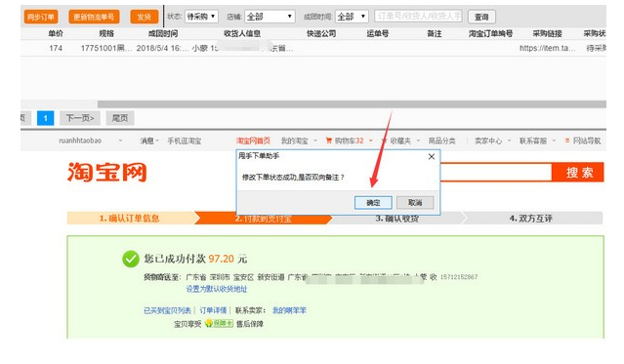Click the horizontal scrollbar of the order table

[x=352, y=104]
